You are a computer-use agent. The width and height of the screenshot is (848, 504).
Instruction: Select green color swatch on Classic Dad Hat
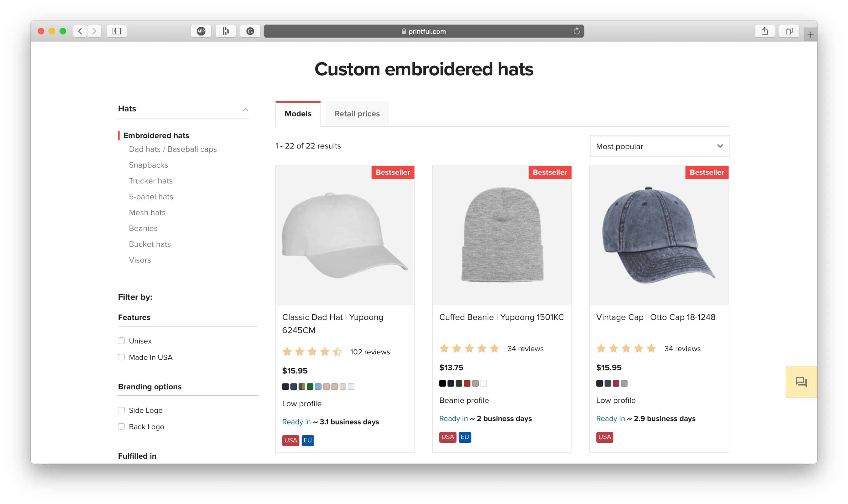pos(310,387)
